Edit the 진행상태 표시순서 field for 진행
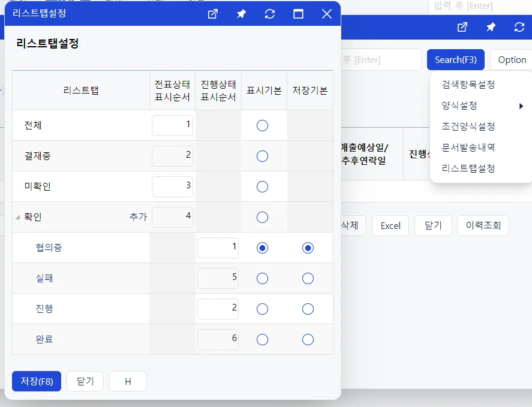 tap(218, 309)
